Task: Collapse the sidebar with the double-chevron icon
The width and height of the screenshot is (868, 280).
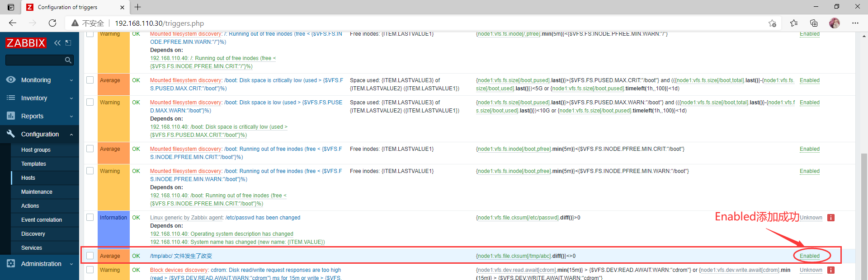Action: 57,43
